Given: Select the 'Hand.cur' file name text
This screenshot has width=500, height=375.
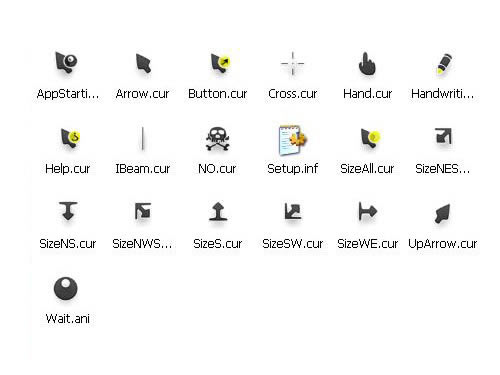Looking at the screenshot, I should (367, 94).
